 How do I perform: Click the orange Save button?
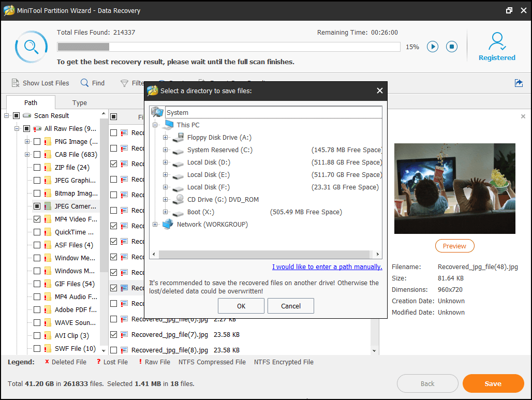[493, 383]
